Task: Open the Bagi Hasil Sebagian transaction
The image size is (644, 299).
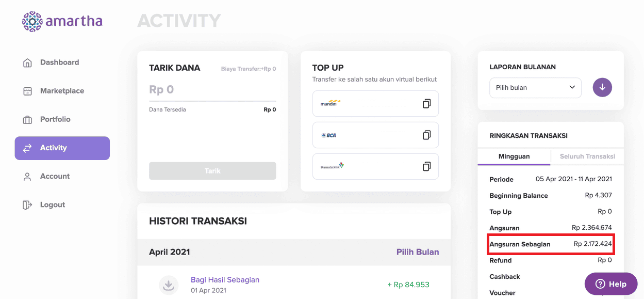Action: click(225, 280)
